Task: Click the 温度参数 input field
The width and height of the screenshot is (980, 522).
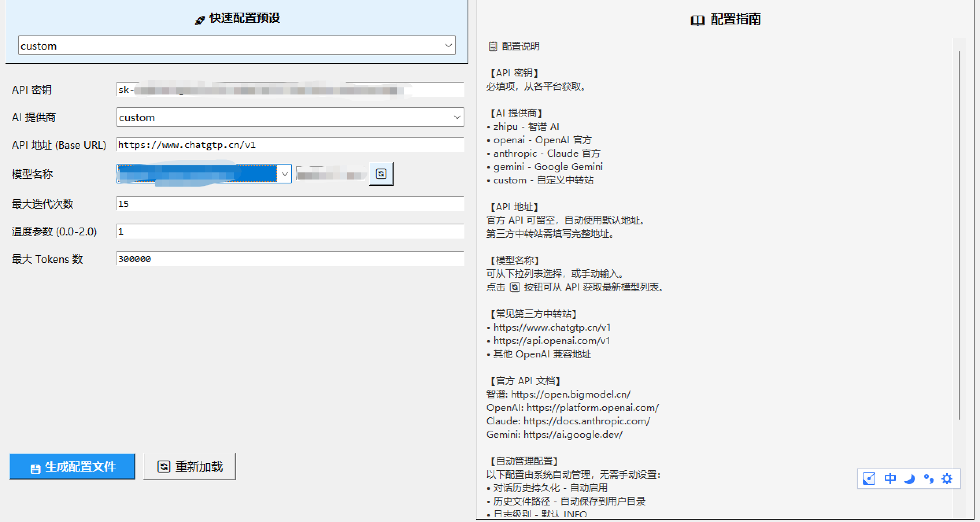Action: point(290,231)
